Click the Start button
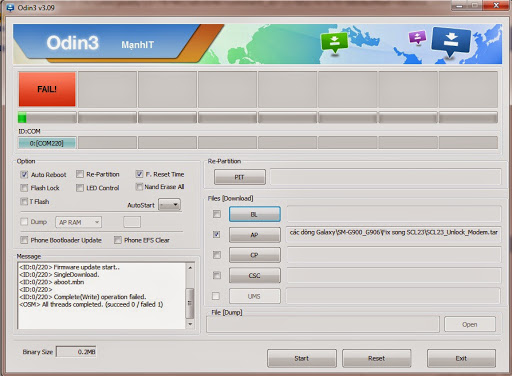Viewport: 512px width, 376px height. [x=302, y=358]
